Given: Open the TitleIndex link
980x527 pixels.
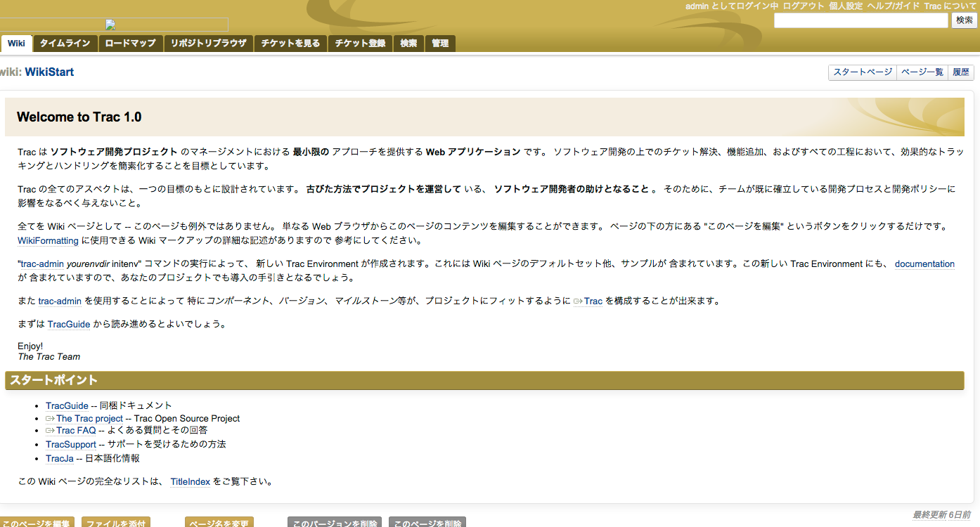Looking at the screenshot, I should 191,482.
